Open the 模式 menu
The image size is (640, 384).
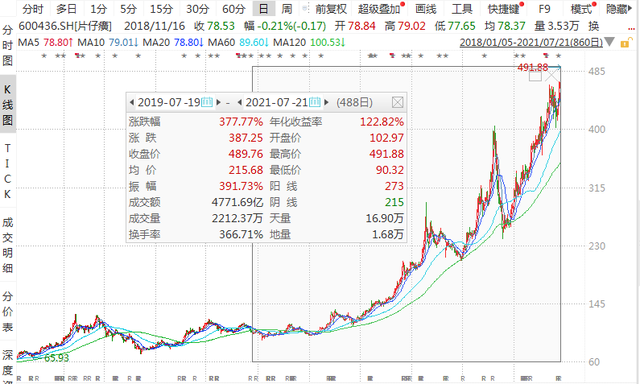[583, 9]
